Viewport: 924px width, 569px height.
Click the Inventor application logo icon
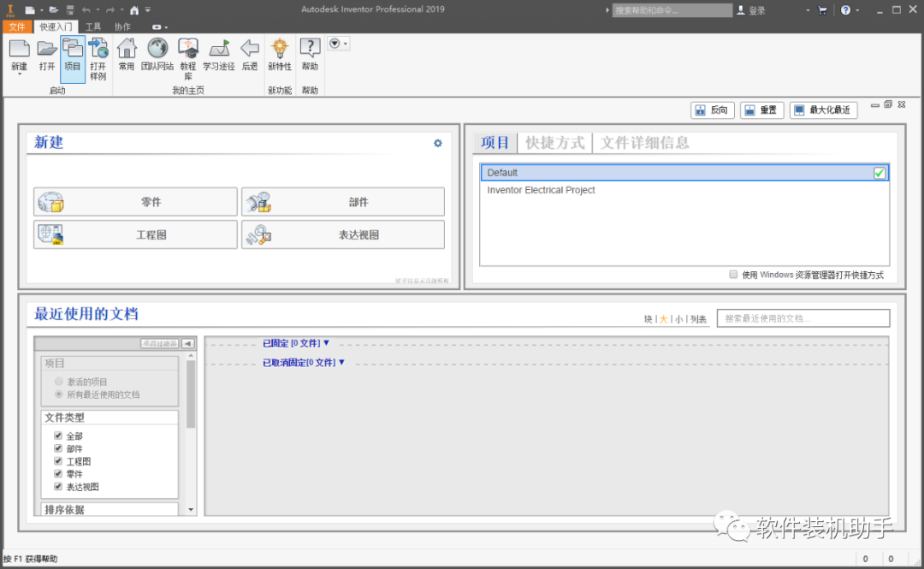(x=10, y=10)
